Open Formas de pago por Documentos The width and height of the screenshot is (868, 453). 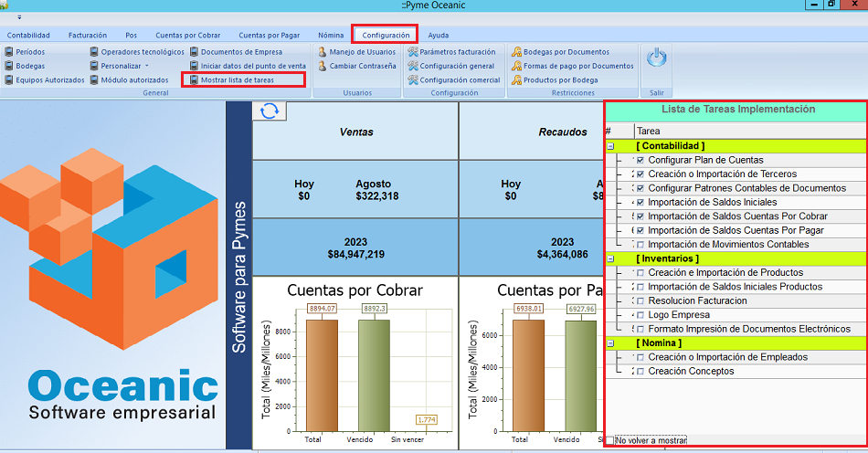tap(577, 66)
